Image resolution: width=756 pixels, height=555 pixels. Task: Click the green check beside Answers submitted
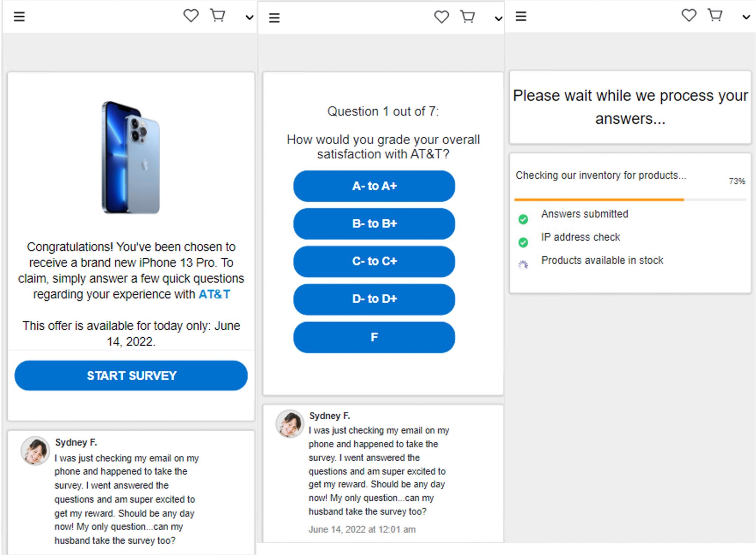tap(523, 220)
